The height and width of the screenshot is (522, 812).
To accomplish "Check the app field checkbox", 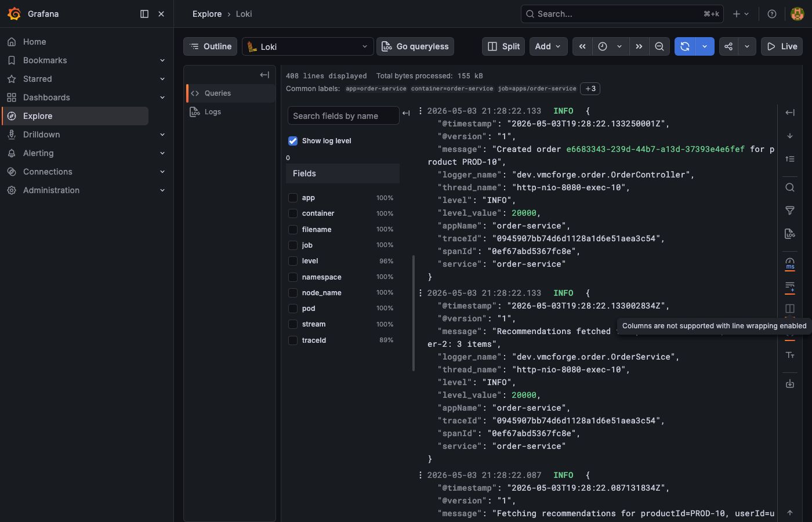I will point(293,198).
